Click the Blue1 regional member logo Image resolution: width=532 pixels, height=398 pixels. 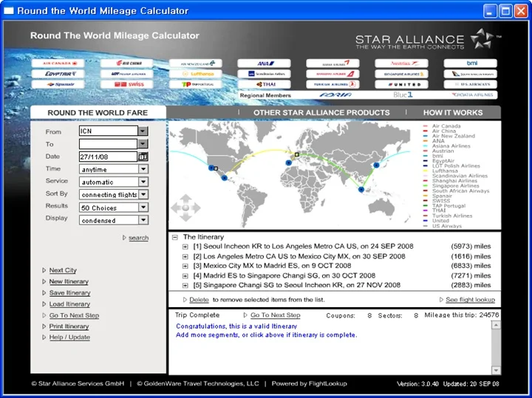(x=403, y=95)
